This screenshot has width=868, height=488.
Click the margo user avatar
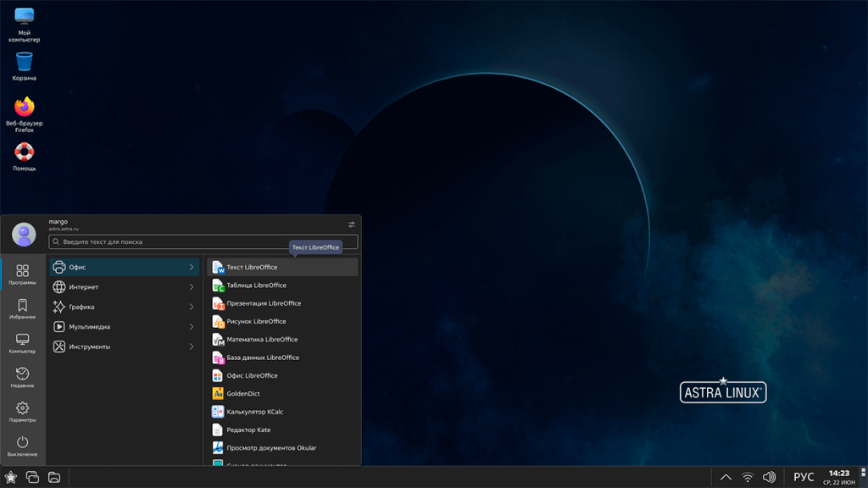coord(24,235)
